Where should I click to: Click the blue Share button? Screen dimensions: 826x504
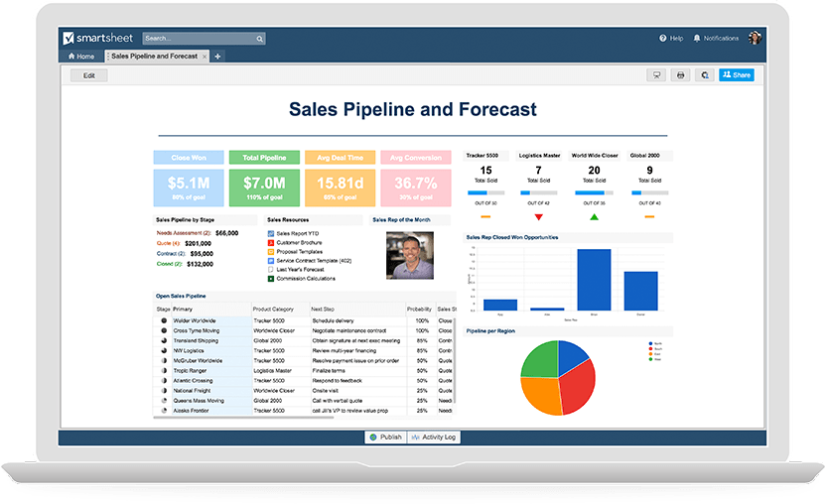click(x=737, y=74)
